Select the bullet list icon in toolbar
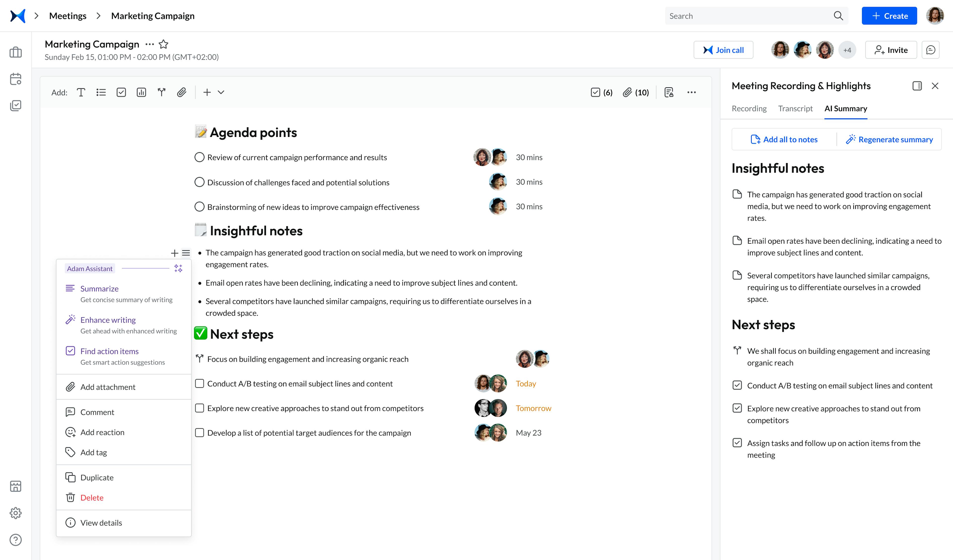Screen dimensions: 953x560 (x=101, y=92)
